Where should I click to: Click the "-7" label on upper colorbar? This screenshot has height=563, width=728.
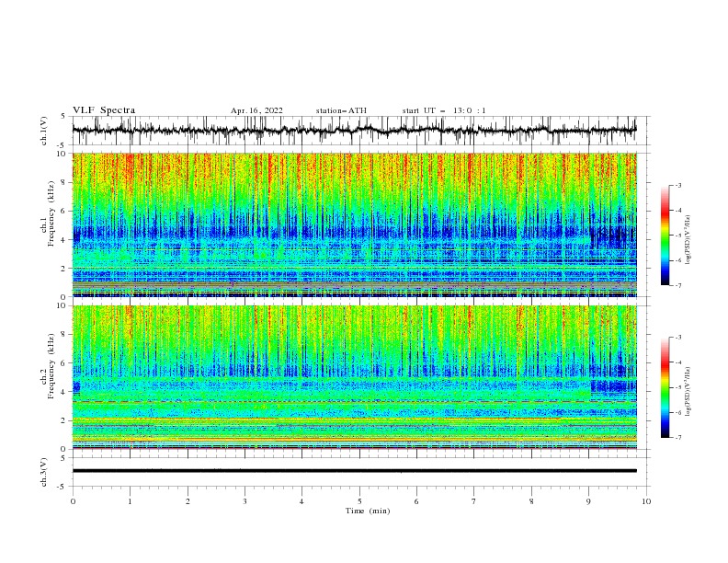click(x=677, y=285)
